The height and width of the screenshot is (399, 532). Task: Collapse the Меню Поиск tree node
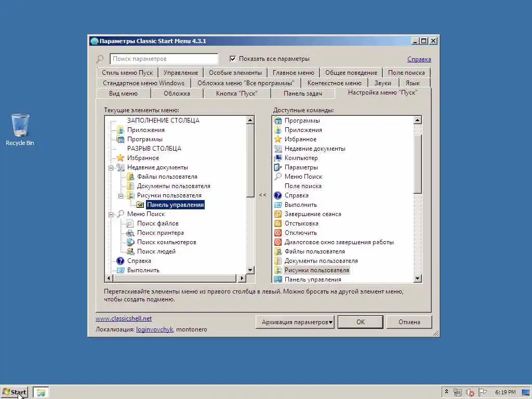(111, 215)
